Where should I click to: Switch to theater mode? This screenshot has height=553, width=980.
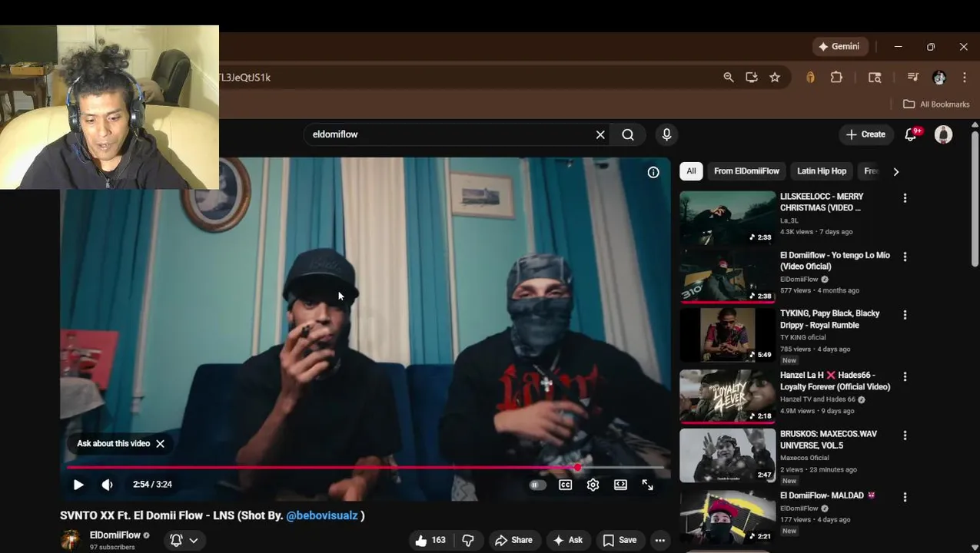pyautogui.click(x=620, y=485)
